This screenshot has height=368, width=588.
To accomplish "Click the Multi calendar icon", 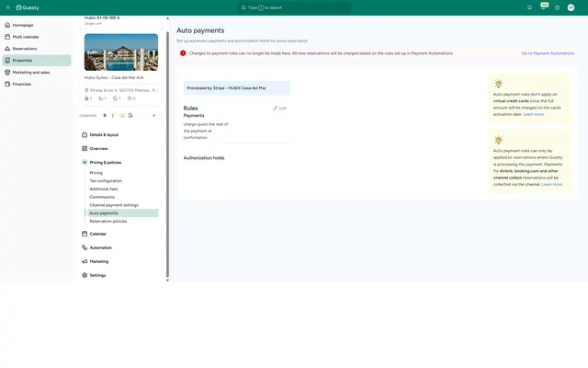I will [x=7, y=37].
